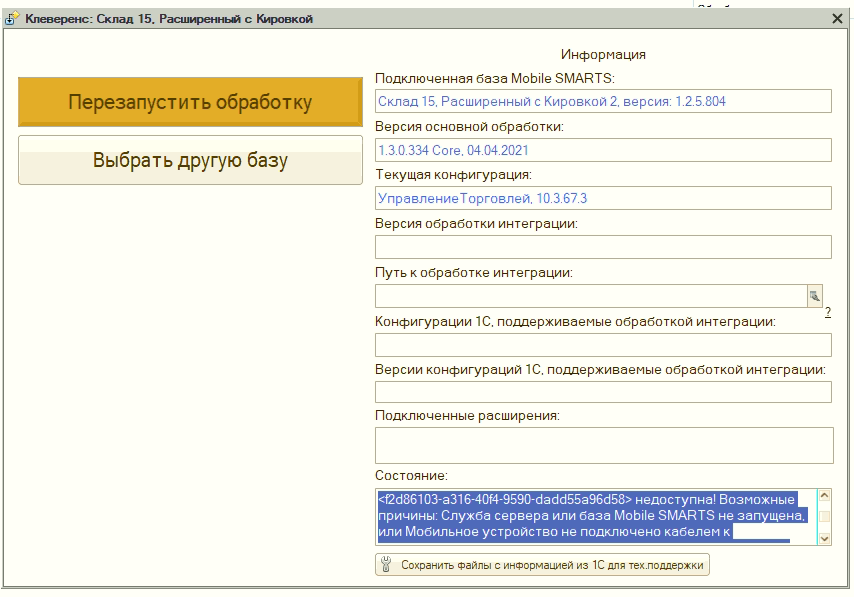Screen dimensions: 854x597
Task: Click the Выбрать другую базу button
Action: tap(190, 160)
